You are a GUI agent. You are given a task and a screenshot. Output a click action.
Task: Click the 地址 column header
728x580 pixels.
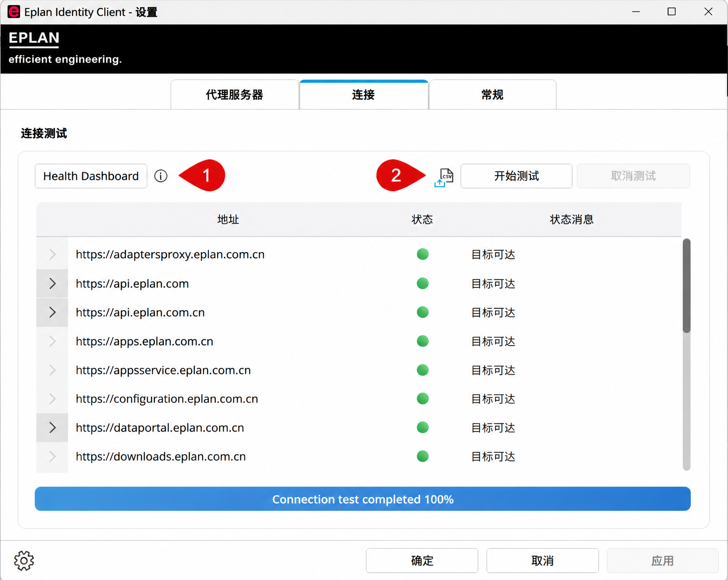coord(228,219)
